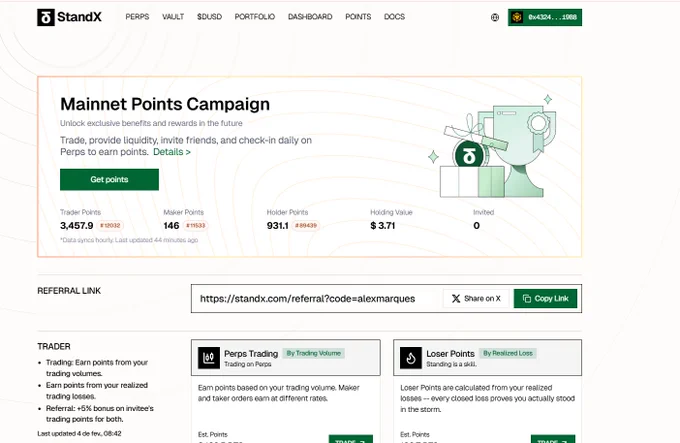Switch to the PORTFOLIO page

[255, 17]
